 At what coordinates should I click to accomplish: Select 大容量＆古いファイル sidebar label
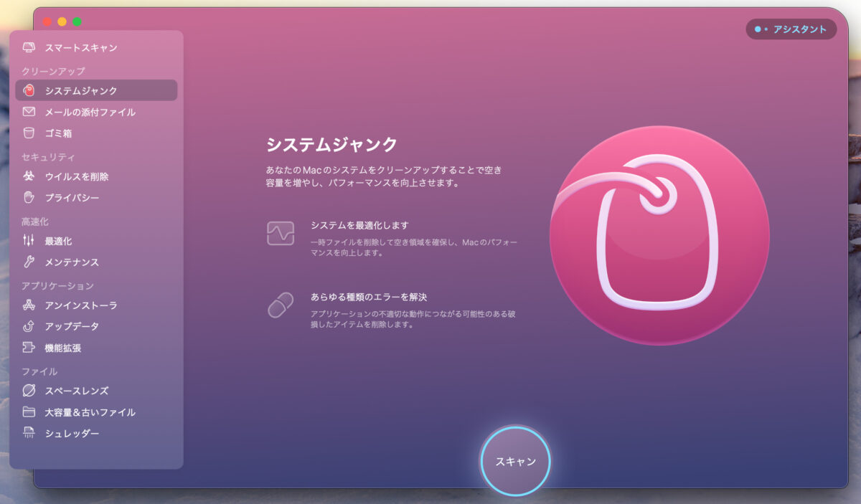[x=90, y=412]
